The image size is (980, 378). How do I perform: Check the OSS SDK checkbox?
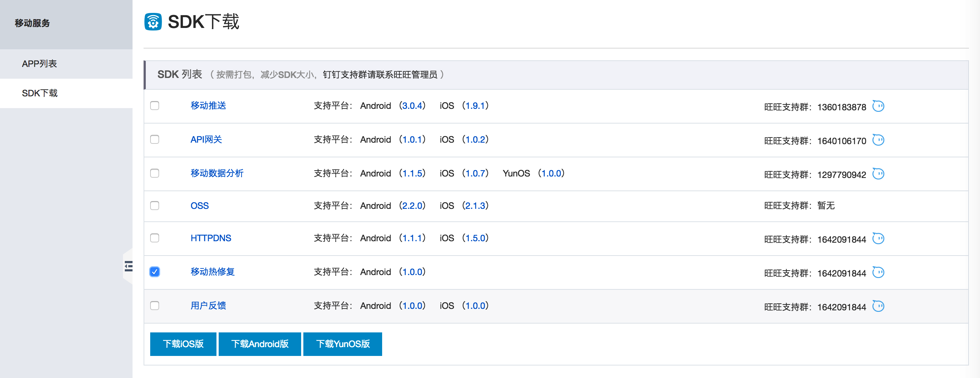(155, 206)
